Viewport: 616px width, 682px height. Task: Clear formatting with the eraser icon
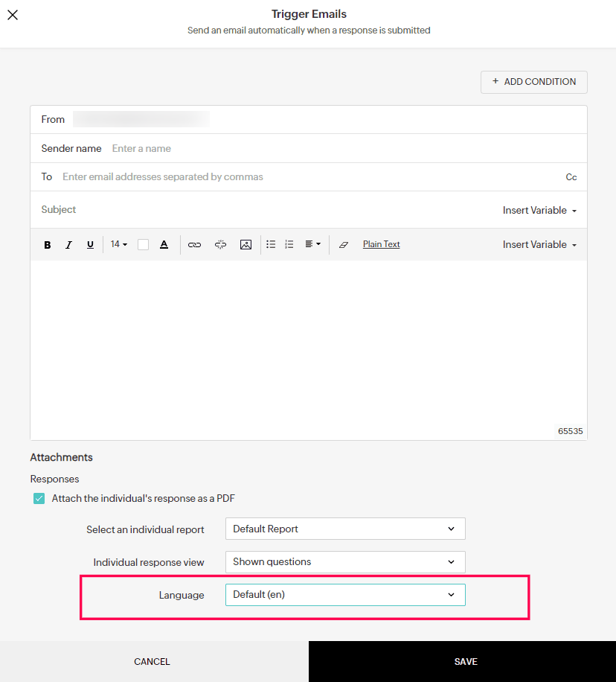point(344,245)
